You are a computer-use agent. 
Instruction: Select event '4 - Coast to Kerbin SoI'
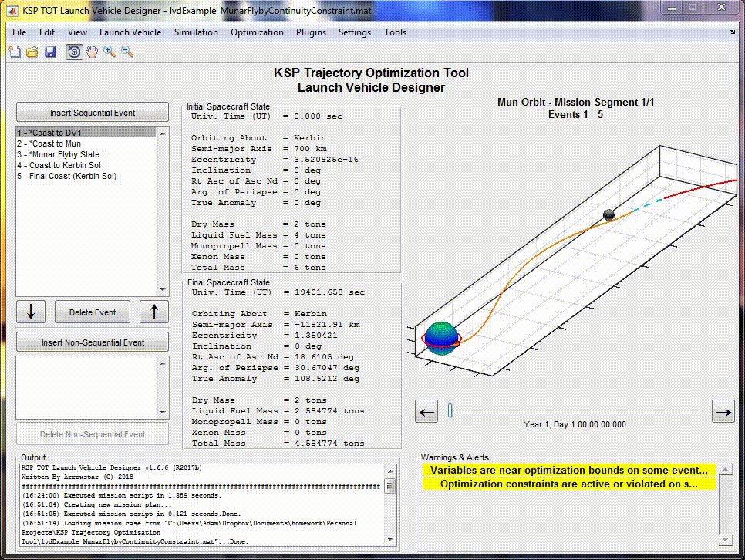[86, 165]
